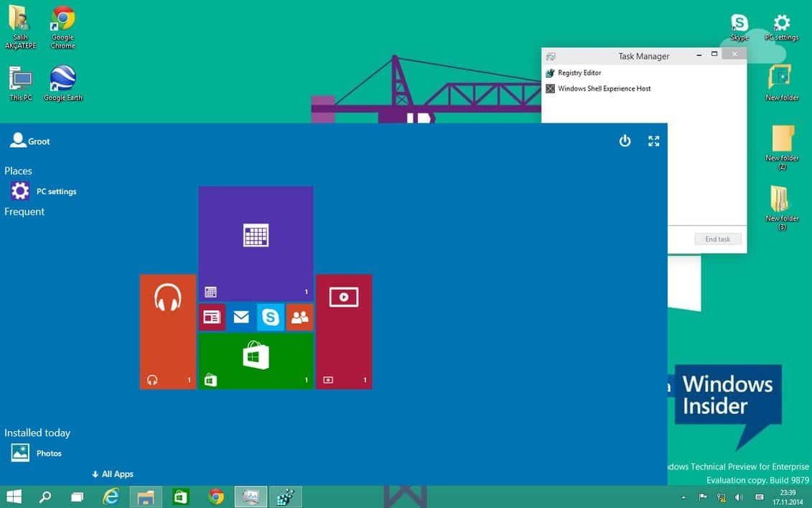Open PC settings in Places list
This screenshot has height=508, width=812.
click(44, 191)
